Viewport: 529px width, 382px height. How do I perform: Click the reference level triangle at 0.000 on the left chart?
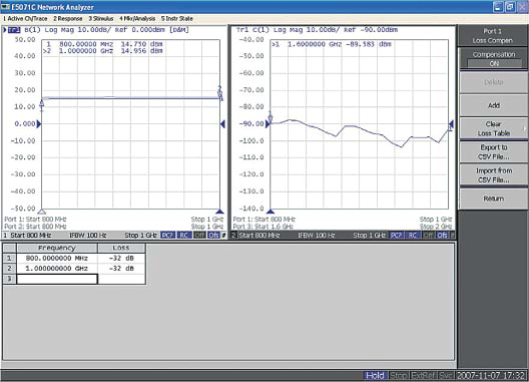click(39, 124)
